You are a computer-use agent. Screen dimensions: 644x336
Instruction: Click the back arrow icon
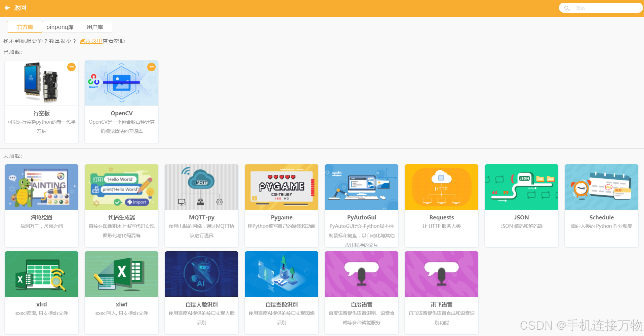7,8
